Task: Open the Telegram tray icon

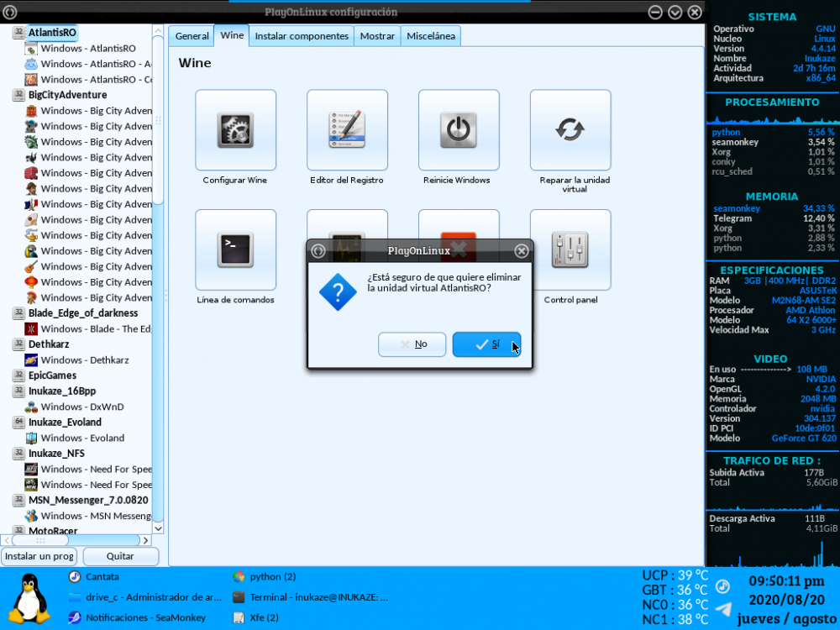Action: pyautogui.click(x=722, y=609)
